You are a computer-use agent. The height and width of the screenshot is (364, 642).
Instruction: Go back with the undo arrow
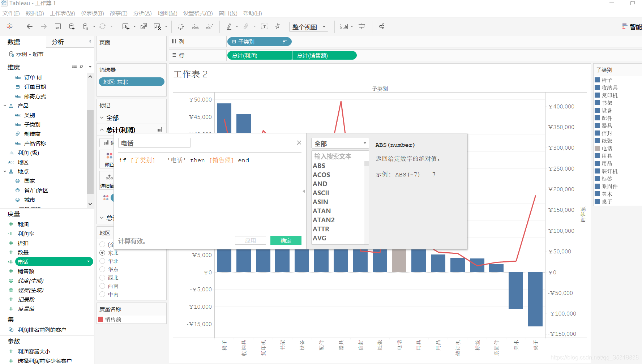point(30,26)
